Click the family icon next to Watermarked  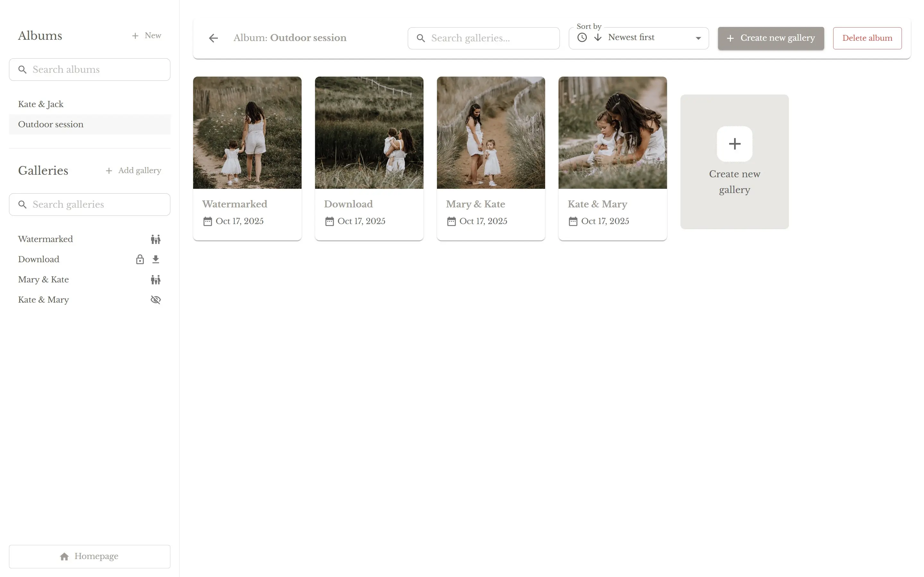coord(155,239)
